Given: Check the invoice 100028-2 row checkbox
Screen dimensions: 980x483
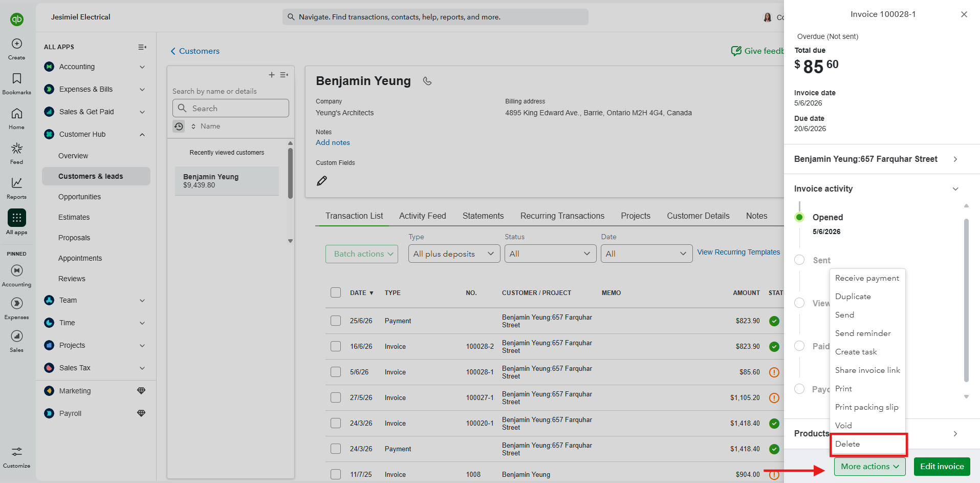Looking at the screenshot, I should pos(336,346).
